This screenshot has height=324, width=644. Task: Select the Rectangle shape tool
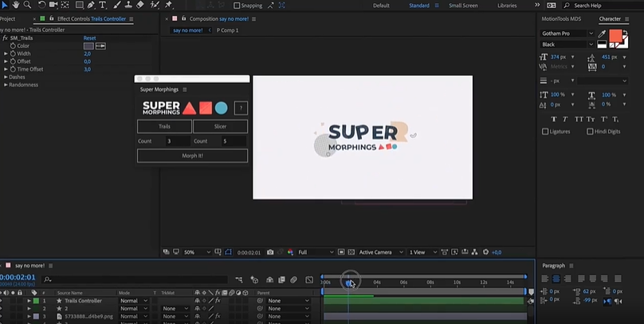(x=79, y=5)
